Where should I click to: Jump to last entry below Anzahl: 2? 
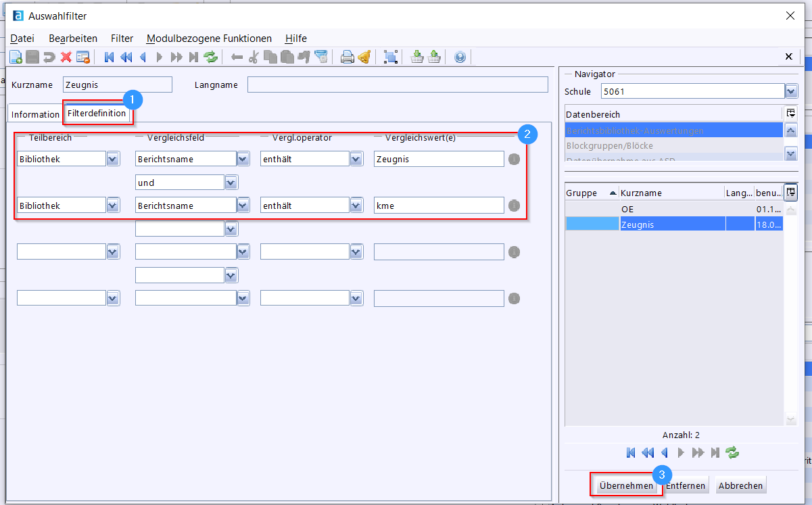[x=715, y=452]
